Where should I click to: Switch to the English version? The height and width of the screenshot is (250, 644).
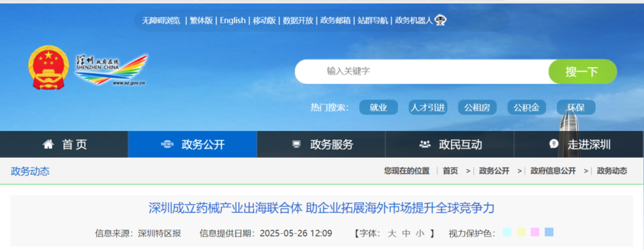pos(233,20)
